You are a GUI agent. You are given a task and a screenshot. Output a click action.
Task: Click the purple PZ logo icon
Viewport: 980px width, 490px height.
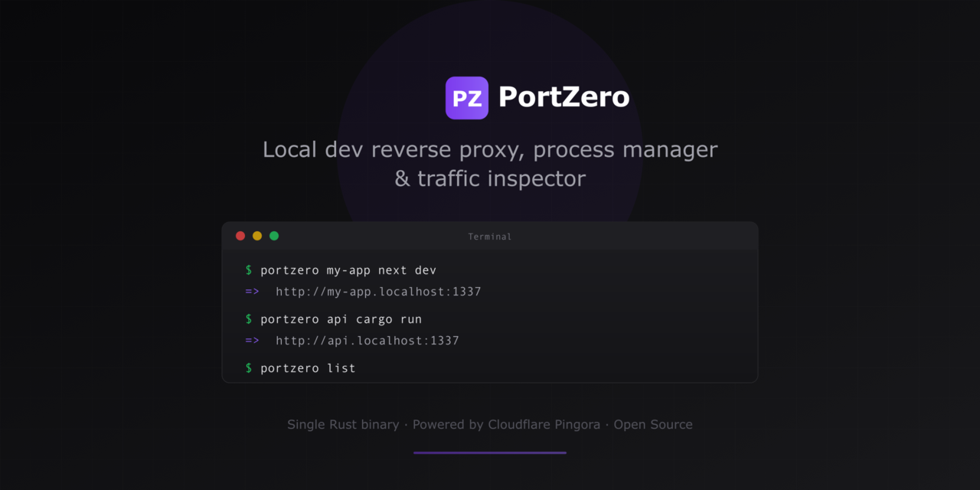point(467,98)
